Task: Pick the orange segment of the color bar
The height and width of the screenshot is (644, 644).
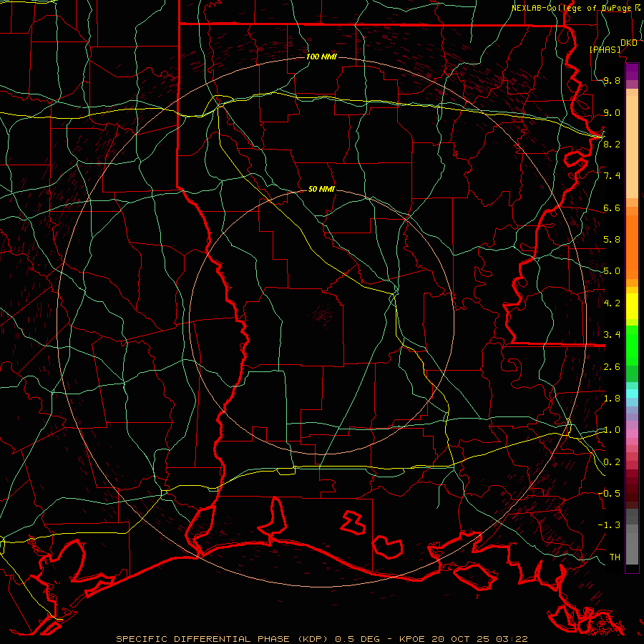Action: [632, 246]
